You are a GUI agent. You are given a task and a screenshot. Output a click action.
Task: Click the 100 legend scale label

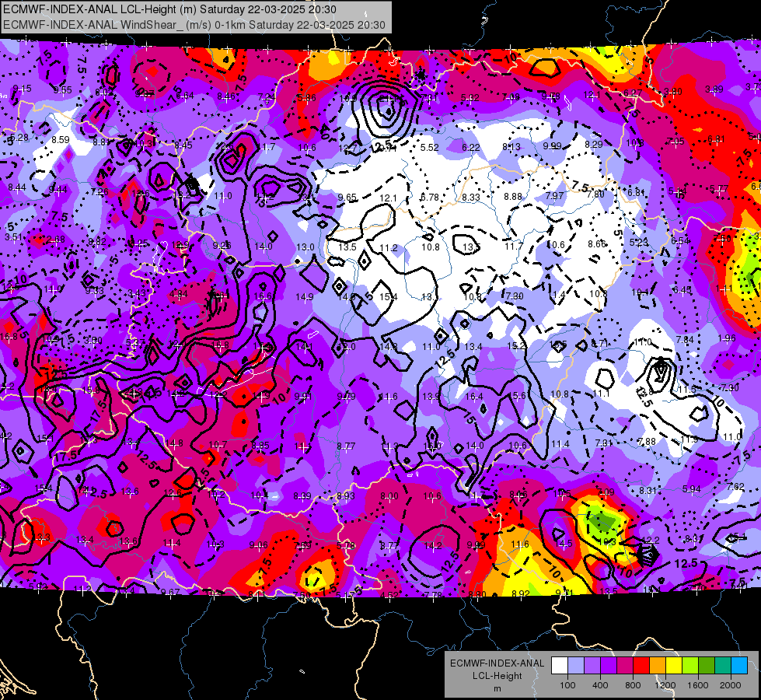(x=567, y=685)
